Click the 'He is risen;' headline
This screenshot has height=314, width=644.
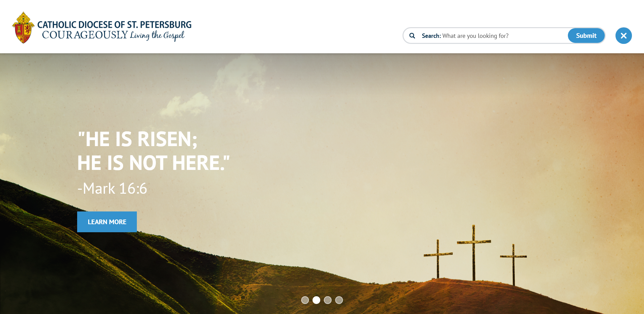[x=138, y=139]
